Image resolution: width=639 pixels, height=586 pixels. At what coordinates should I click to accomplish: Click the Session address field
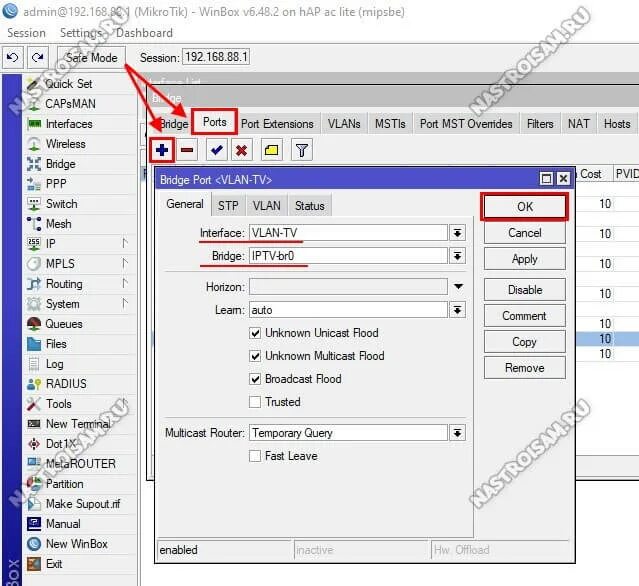[x=216, y=57]
